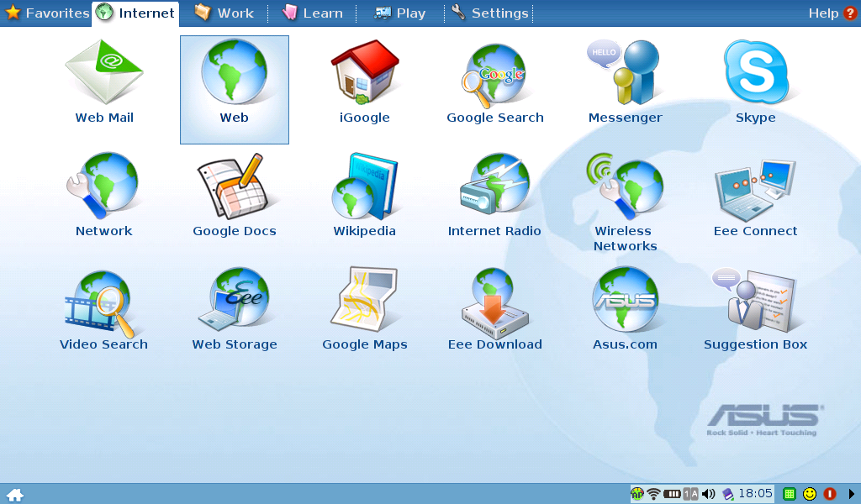Viewport: 861px width, 504px height.
Task: Open the AP performance mode tray icon
Action: pos(637,494)
